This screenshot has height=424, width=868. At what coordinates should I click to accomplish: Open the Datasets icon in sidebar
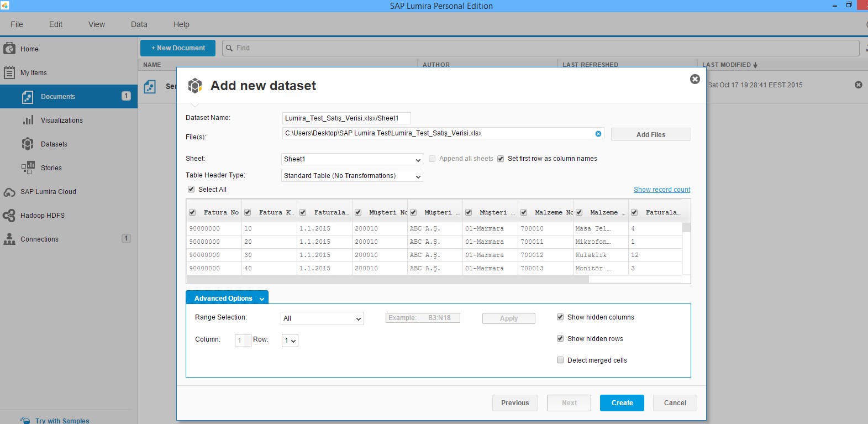point(28,144)
